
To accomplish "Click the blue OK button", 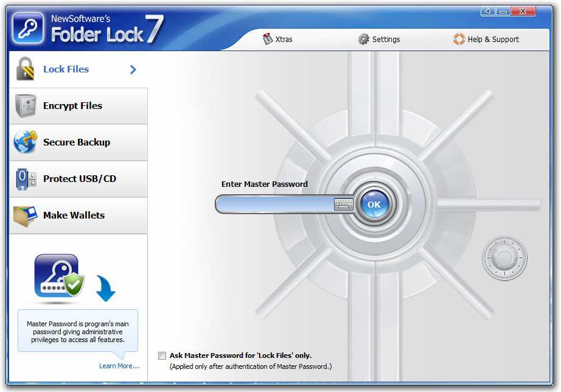I will coord(374,205).
